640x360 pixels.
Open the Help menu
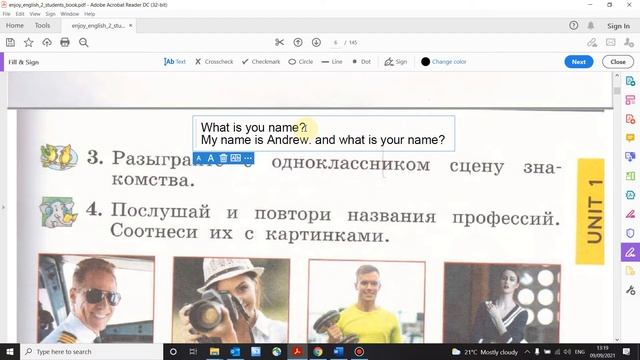[x=89, y=14]
